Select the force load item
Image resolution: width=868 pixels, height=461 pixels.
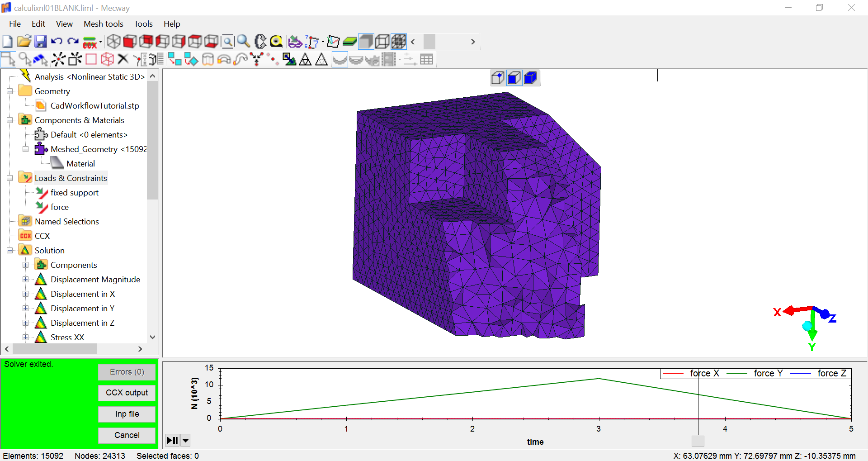pyautogui.click(x=60, y=207)
